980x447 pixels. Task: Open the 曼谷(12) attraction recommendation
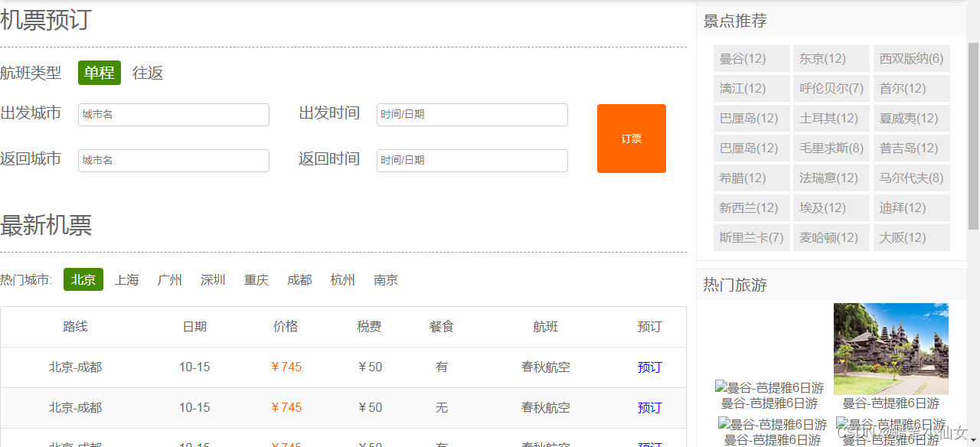pyautogui.click(x=751, y=58)
